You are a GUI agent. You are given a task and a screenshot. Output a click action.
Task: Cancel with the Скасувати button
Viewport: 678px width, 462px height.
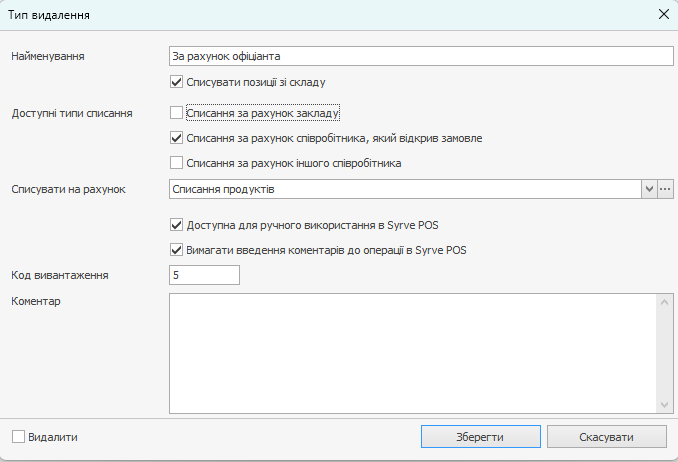(607, 437)
